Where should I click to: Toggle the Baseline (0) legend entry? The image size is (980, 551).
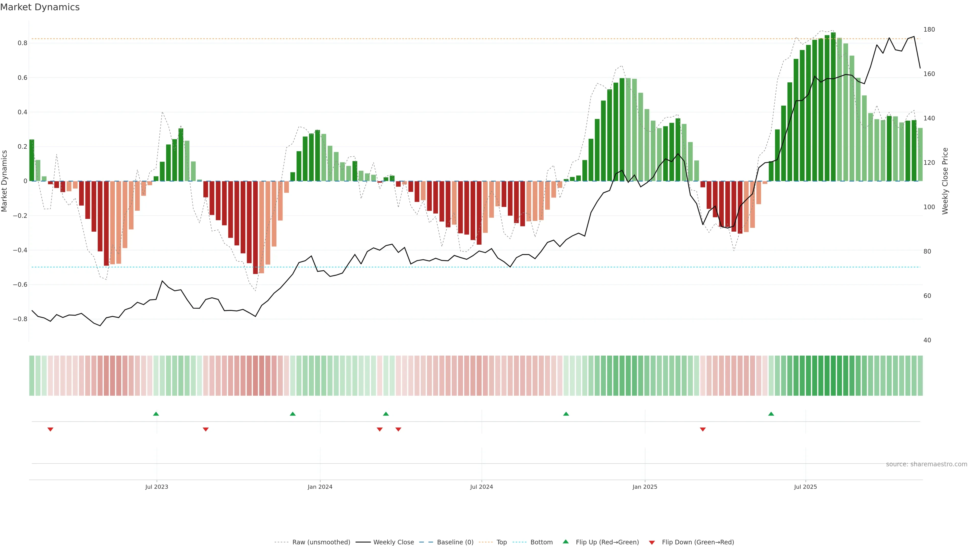point(455,542)
